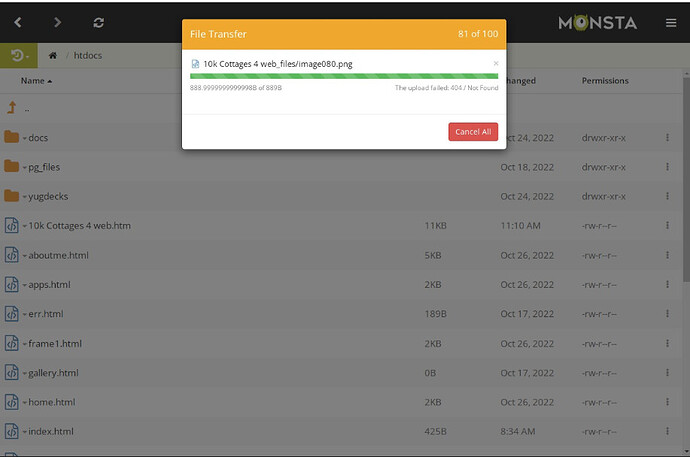Open the docs folder
The image size is (690, 457).
tap(38, 138)
